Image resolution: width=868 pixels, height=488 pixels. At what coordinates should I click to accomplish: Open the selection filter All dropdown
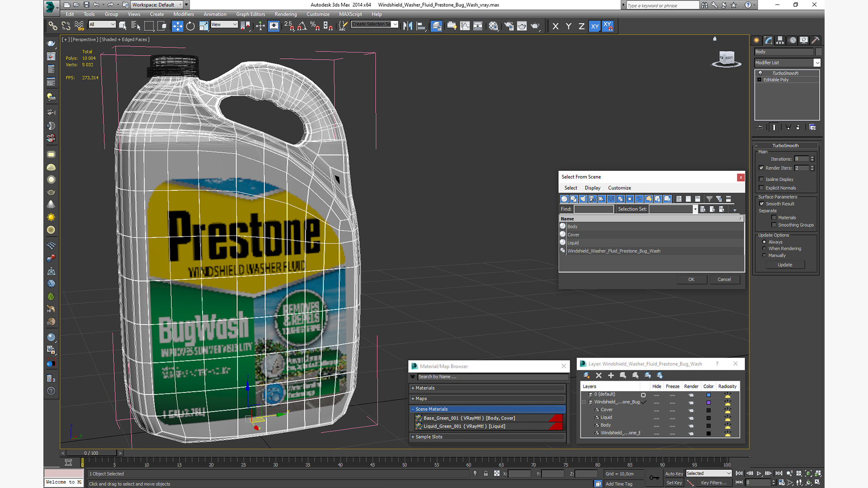coord(102,24)
